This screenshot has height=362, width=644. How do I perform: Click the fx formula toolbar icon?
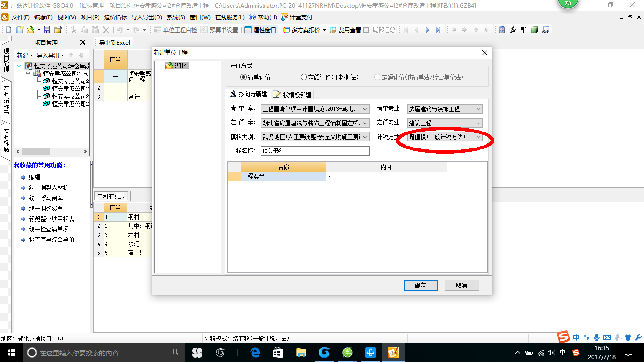coord(513,30)
